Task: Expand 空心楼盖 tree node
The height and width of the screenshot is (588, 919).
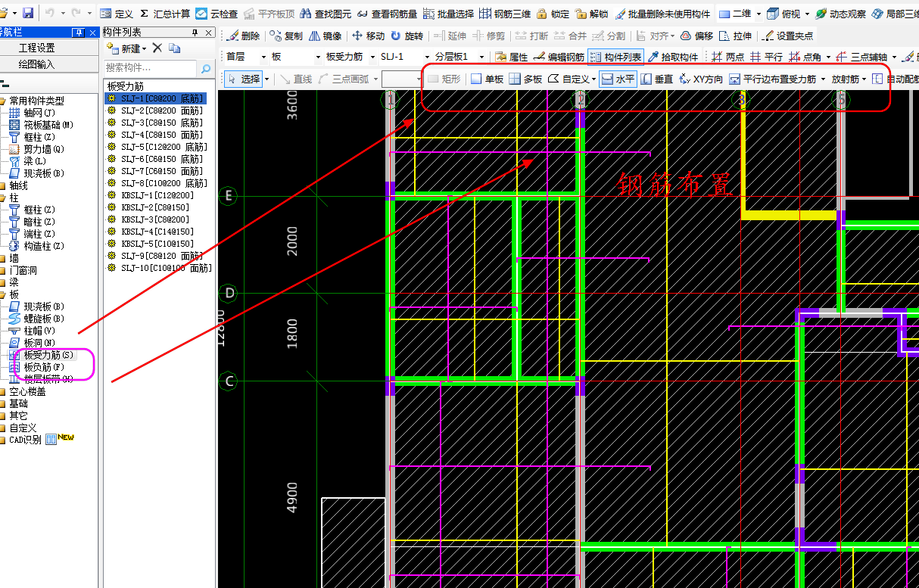Action: 4,392
